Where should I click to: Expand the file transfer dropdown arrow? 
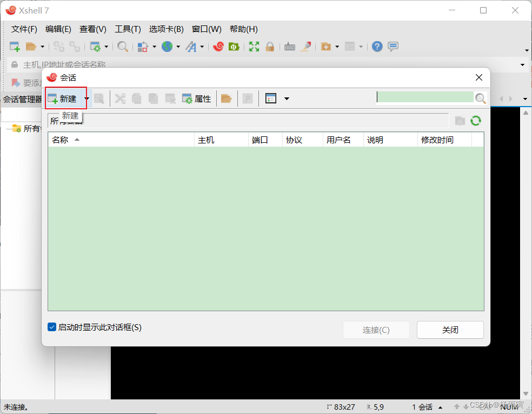click(x=154, y=47)
